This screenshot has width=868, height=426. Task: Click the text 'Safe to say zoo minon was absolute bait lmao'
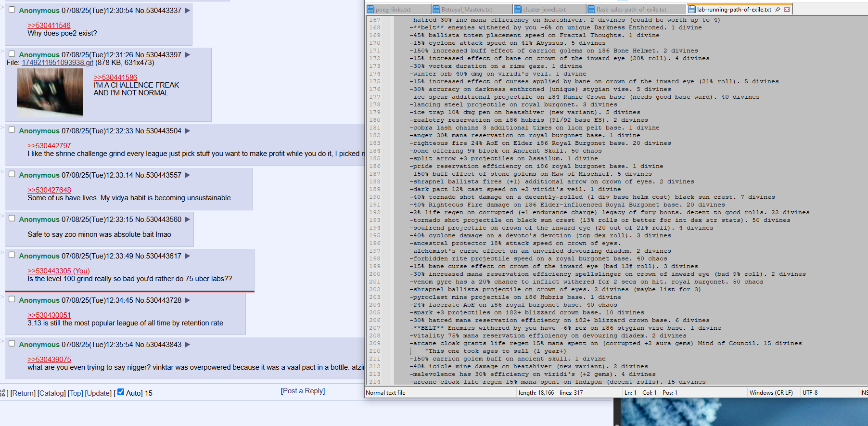99,234
